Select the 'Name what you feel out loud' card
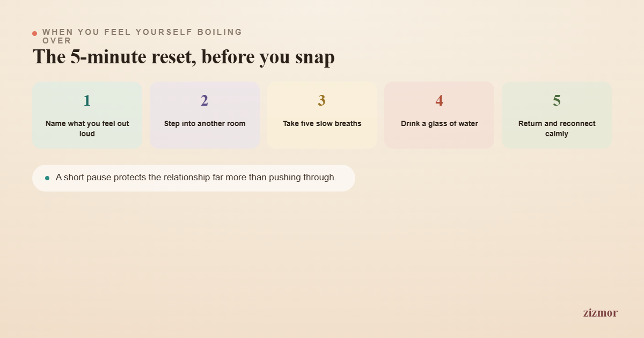Viewport: 644px width, 338px height. [x=87, y=115]
